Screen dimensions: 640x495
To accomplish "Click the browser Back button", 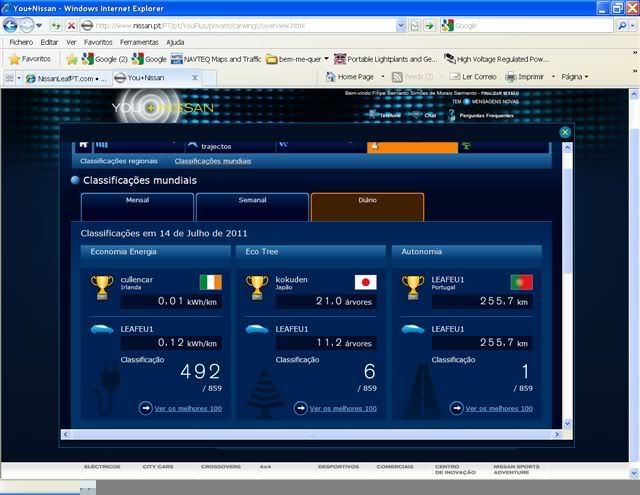I will (x=10, y=25).
